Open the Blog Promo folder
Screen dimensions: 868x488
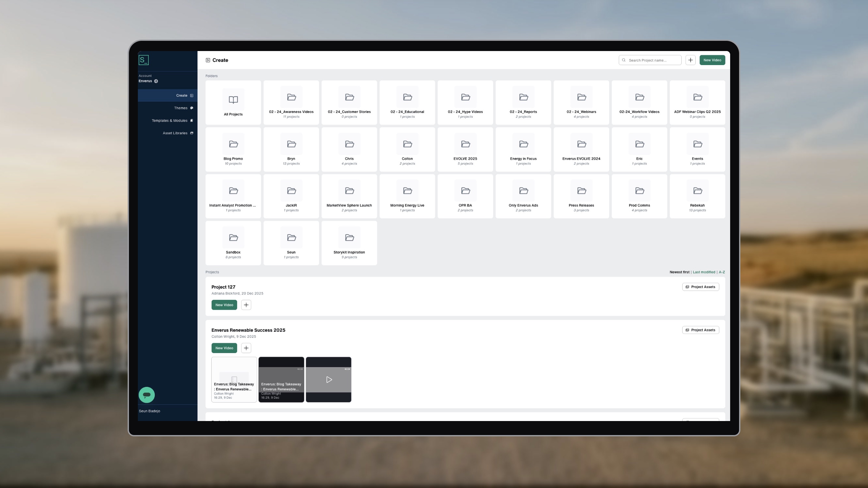[x=233, y=149]
